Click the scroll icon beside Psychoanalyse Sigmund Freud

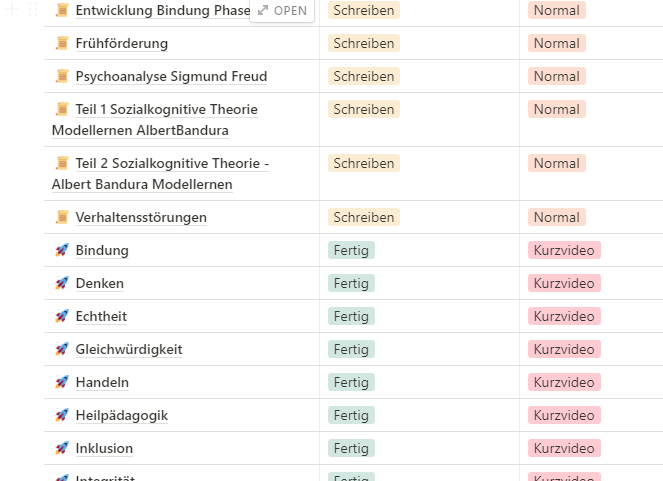pyautogui.click(x=62, y=76)
